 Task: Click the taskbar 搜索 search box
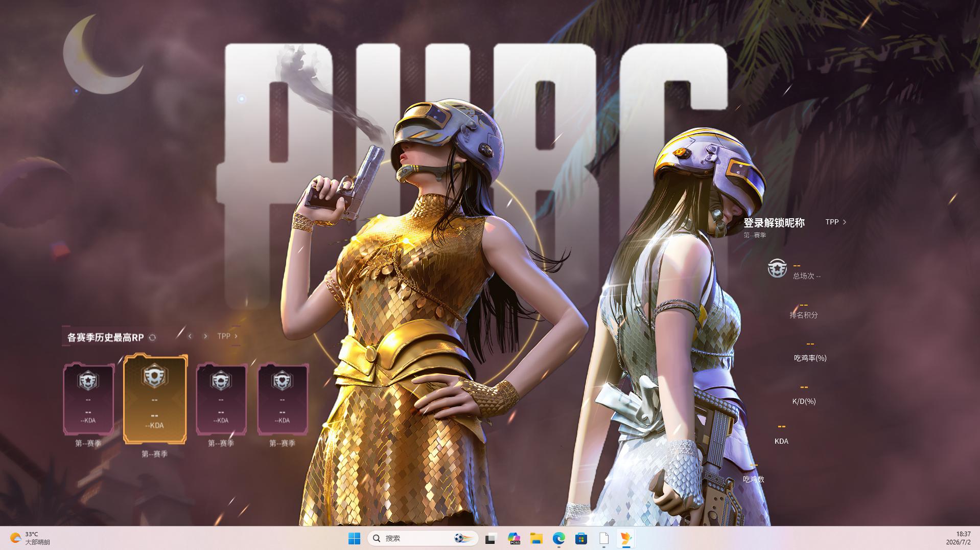423,538
